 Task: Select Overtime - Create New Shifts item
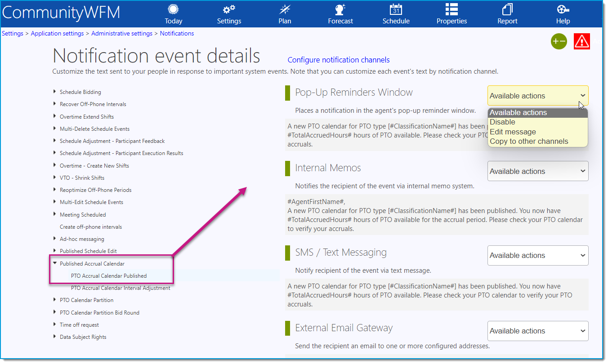point(94,165)
